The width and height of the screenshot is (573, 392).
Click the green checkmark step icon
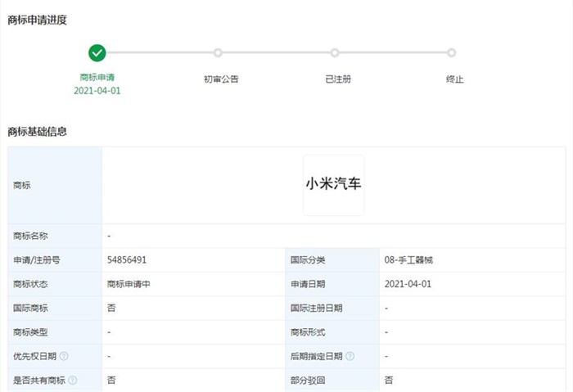click(97, 53)
